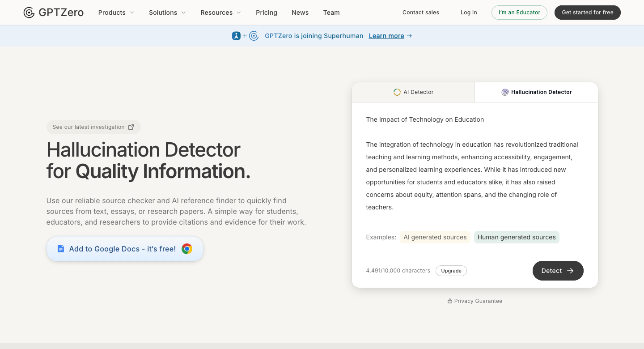Expand the Resources dropdown chevron
Screen dimensions: 644x349
coord(239,13)
